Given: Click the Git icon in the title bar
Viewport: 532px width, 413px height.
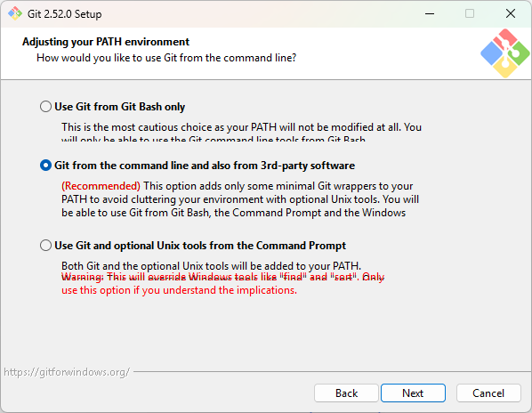Looking at the screenshot, I should pyautogui.click(x=15, y=13).
